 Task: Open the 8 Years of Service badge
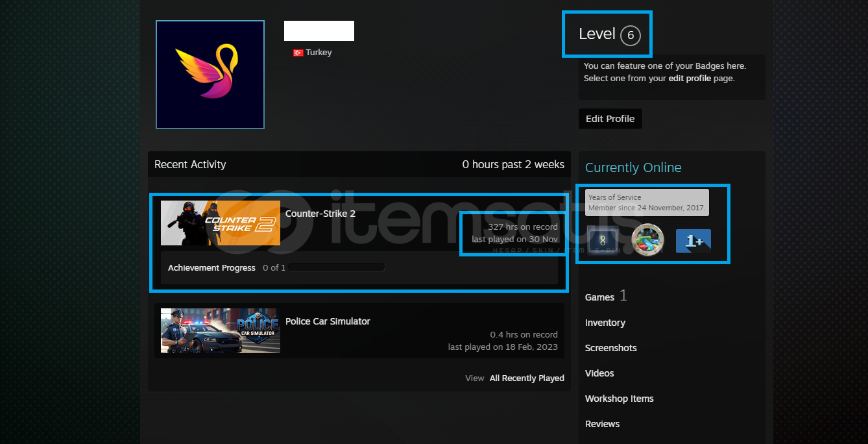click(602, 240)
